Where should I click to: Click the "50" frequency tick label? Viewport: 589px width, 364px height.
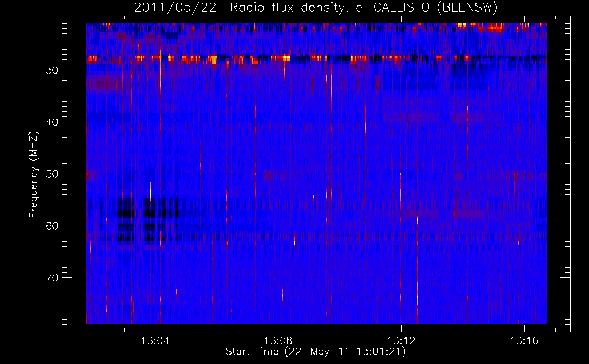(52, 174)
